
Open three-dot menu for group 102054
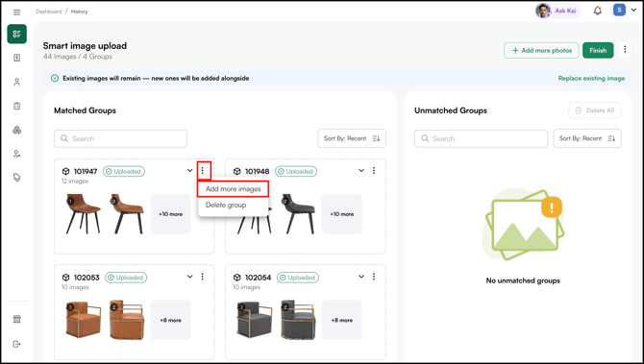pos(374,277)
